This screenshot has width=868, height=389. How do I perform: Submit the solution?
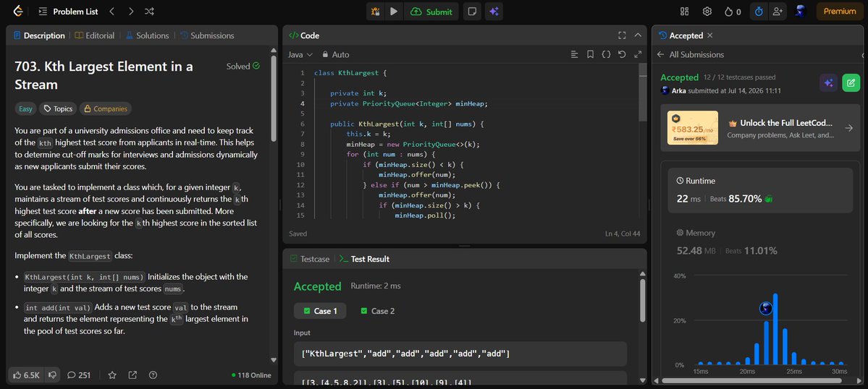point(431,11)
